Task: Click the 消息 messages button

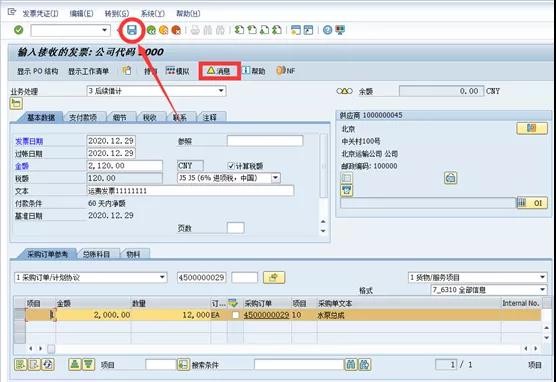Action: coord(219,71)
